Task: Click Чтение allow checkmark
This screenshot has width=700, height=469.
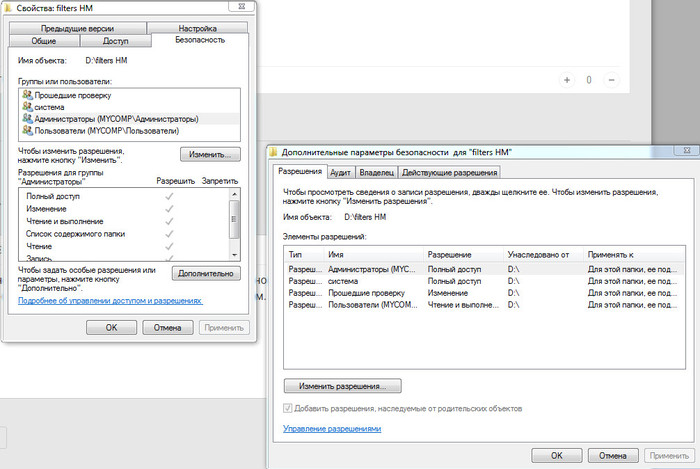Action: pos(169,246)
